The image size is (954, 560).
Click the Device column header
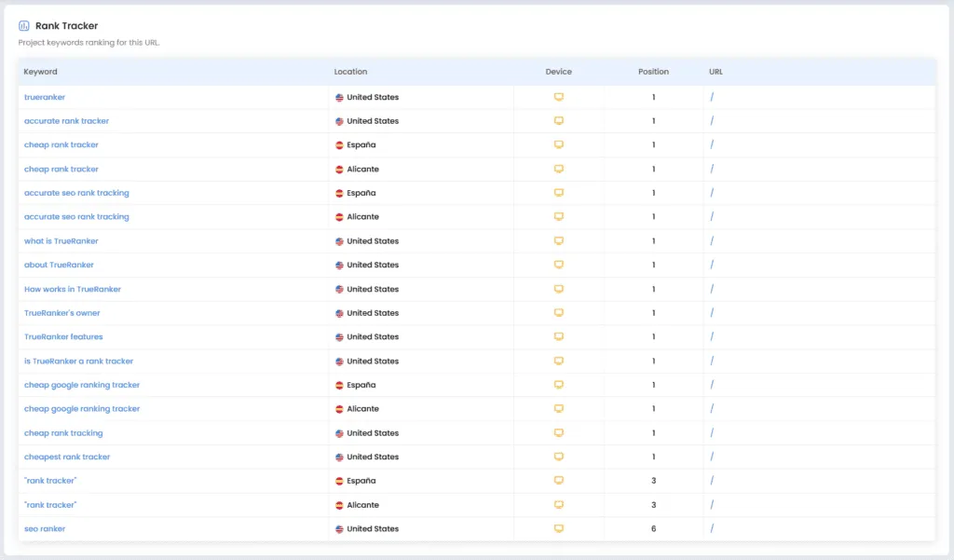click(x=559, y=72)
